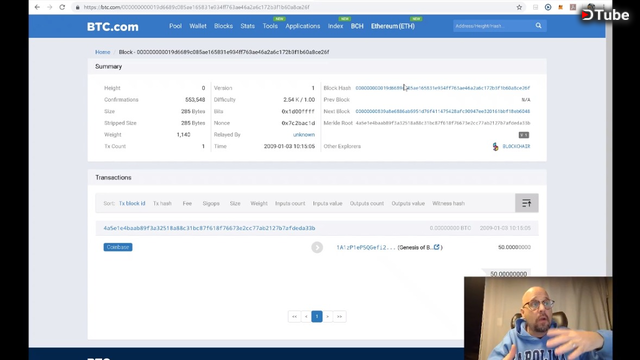Click the small badge below Merkle Root
The height and width of the screenshot is (360, 640).
[524, 135]
